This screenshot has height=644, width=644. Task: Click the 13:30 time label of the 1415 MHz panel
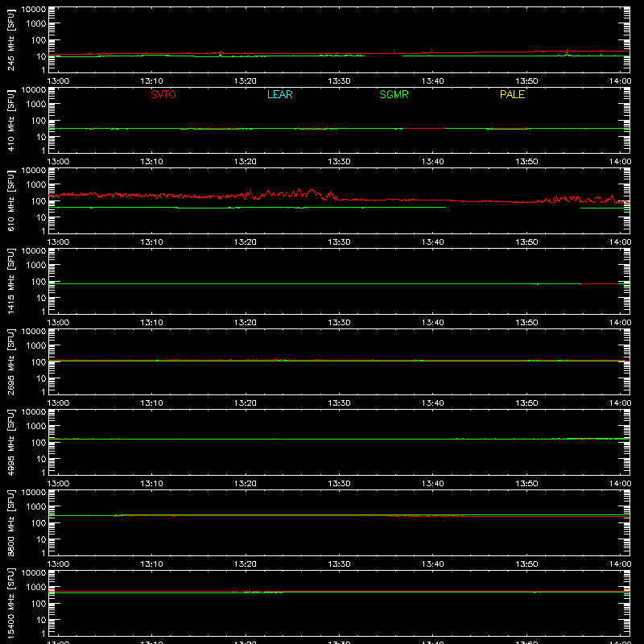(x=339, y=323)
